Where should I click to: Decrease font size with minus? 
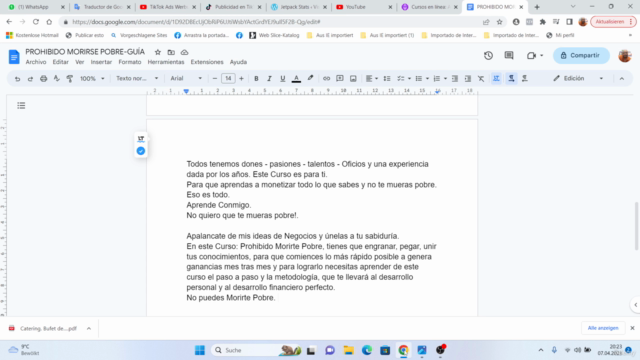pyautogui.click(x=215, y=78)
